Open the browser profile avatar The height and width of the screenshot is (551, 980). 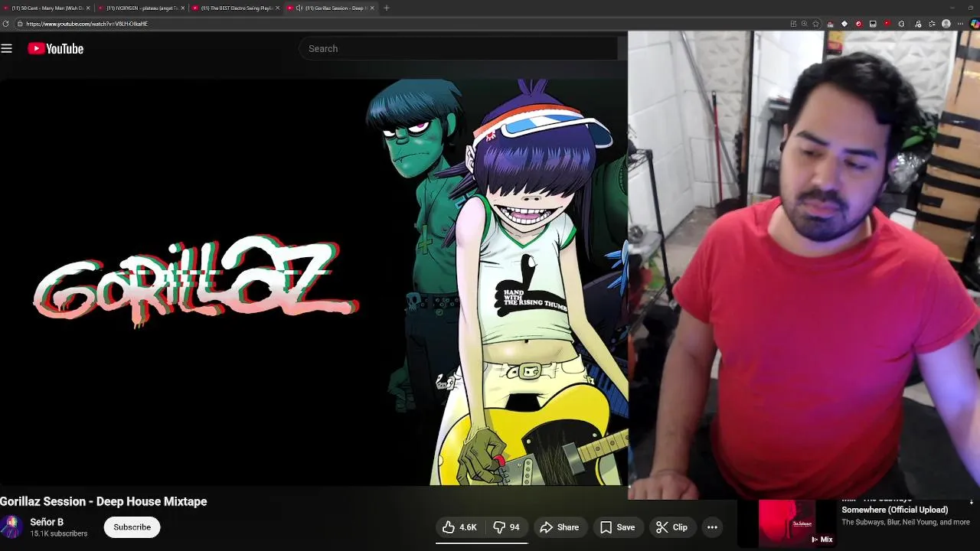point(946,24)
